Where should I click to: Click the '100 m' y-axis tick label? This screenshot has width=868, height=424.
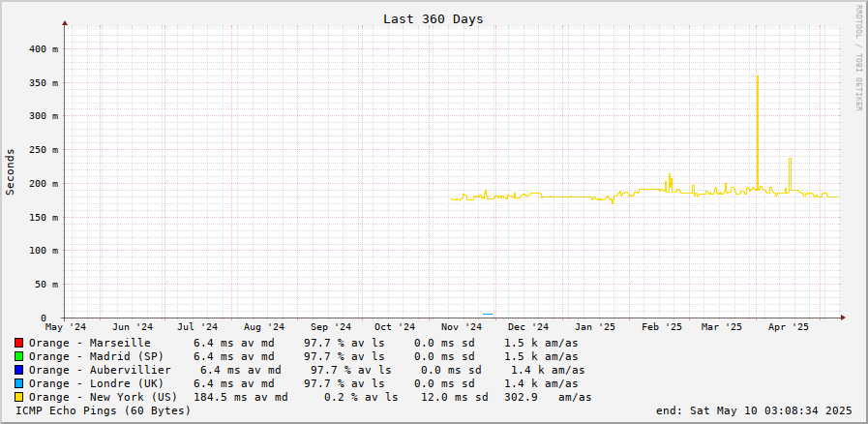coord(42,250)
